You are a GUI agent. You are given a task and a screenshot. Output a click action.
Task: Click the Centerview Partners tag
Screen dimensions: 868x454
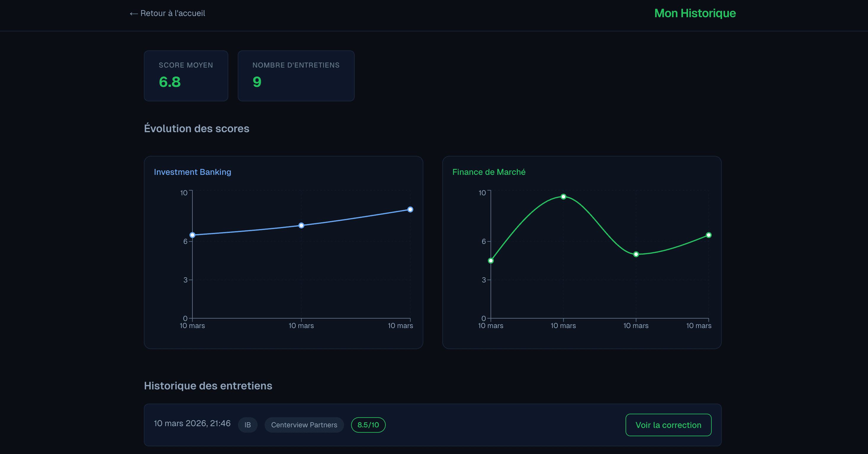(x=304, y=425)
